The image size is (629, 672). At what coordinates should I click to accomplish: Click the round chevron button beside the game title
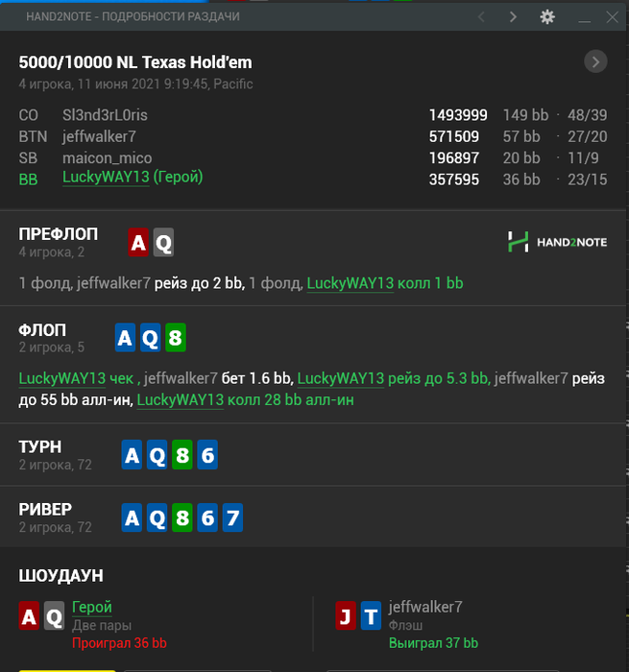pos(595,61)
